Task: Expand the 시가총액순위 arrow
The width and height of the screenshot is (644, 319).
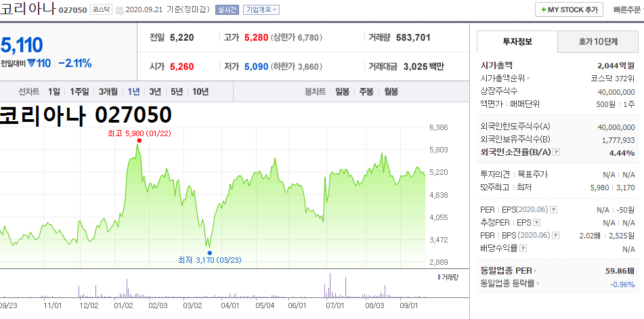Action: (x=529, y=78)
